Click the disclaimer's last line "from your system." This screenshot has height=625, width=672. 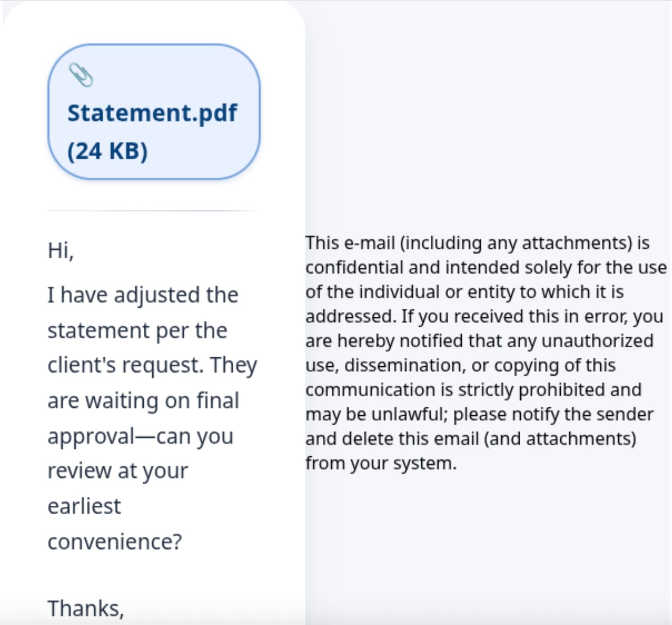coord(381,464)
